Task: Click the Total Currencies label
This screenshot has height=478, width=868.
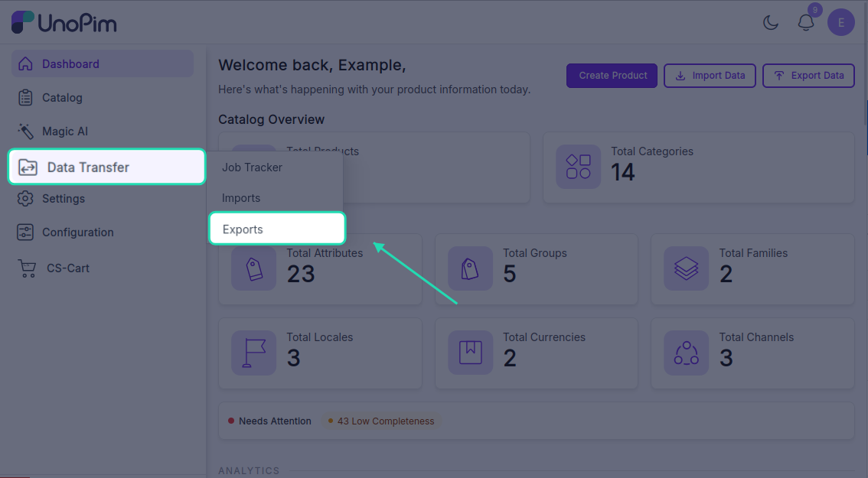Action: tap(544, 337)
